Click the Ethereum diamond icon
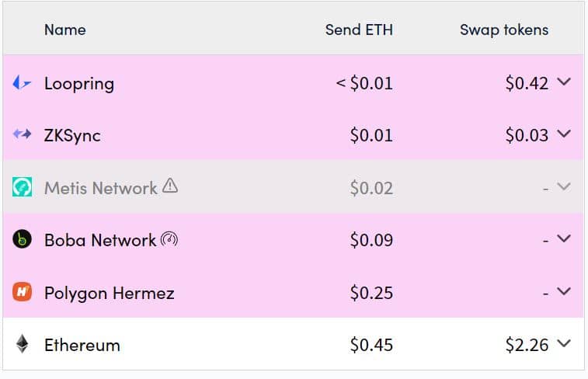Viewport: 588px width, 379px height. click(23, 344)
